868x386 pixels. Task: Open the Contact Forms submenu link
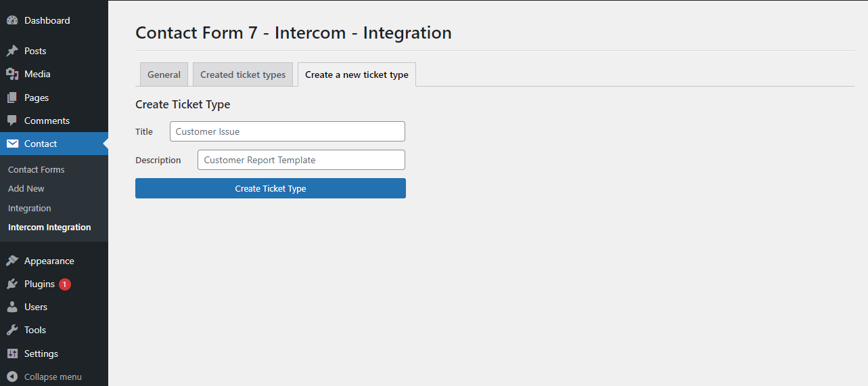coord(37,169)
